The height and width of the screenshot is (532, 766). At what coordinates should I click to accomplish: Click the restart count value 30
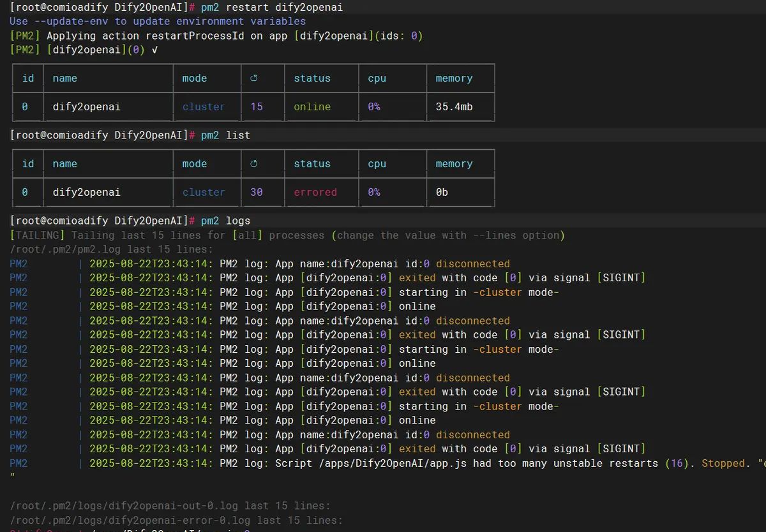point(257,192)
